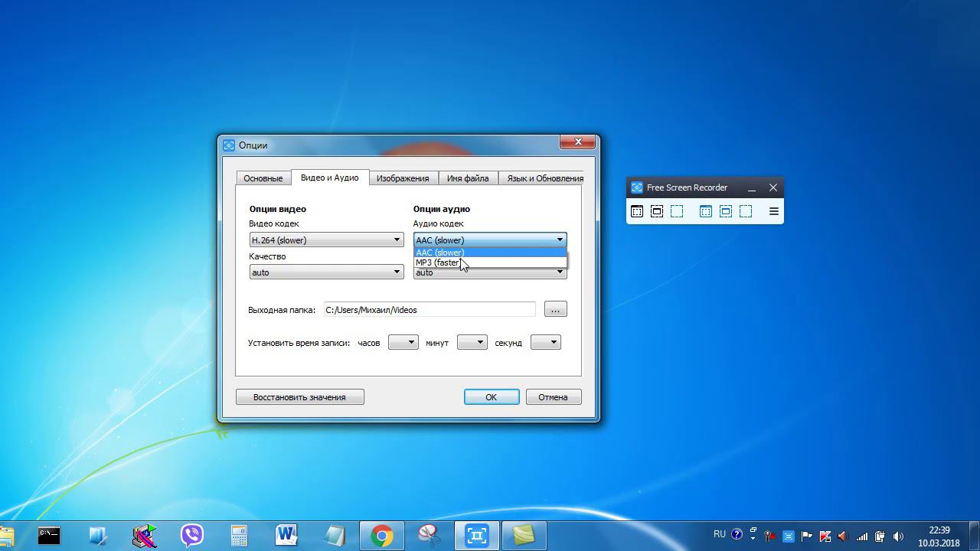Confirm the options with the OK button
The width and height of the screenshot is (980, 551).
[492, 397]
